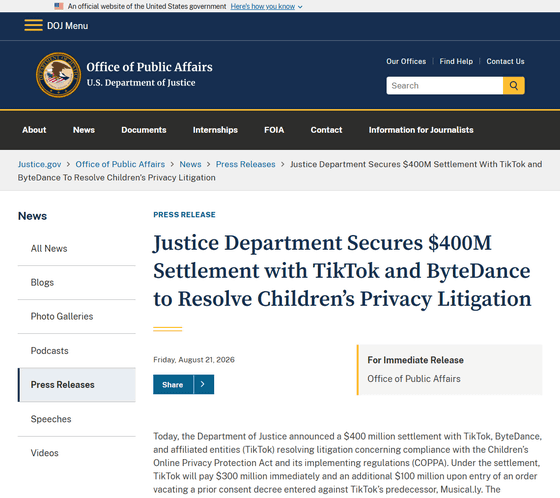Follow the Find Help link

[456, 61]
